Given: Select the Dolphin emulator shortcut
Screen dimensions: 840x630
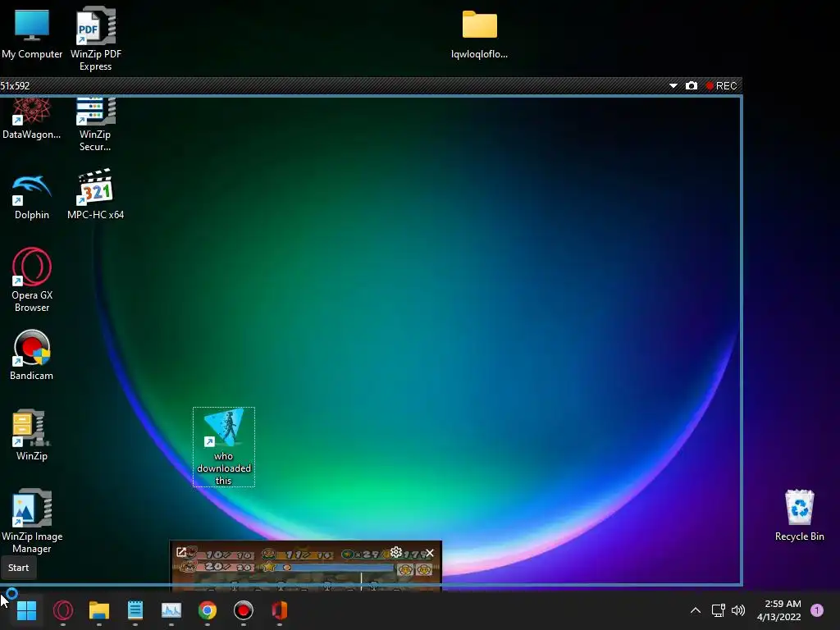Looking at the screenshot, I should (32, 197).
